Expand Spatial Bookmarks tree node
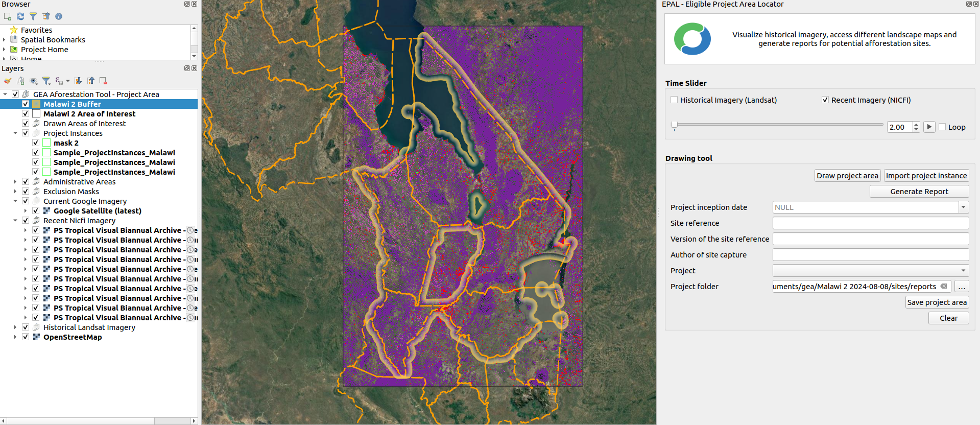The height and width of the screenshot is (425, 980). point(4,40)
